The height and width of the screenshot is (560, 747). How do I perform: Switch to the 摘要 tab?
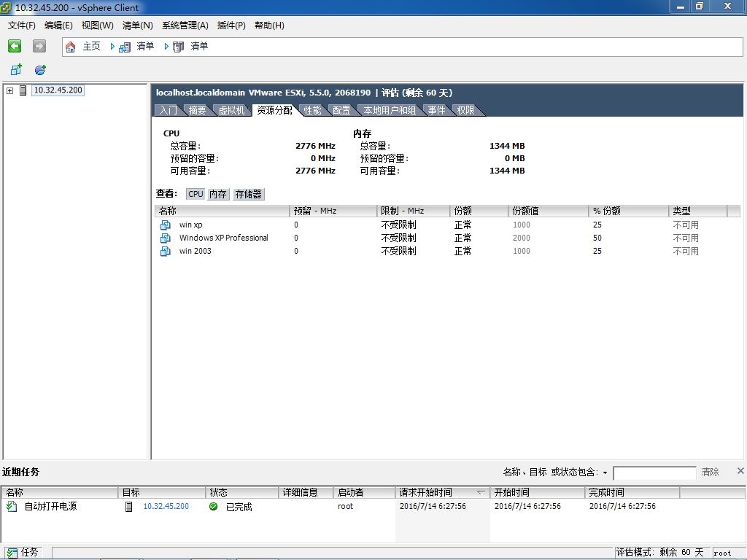point(197,111)
